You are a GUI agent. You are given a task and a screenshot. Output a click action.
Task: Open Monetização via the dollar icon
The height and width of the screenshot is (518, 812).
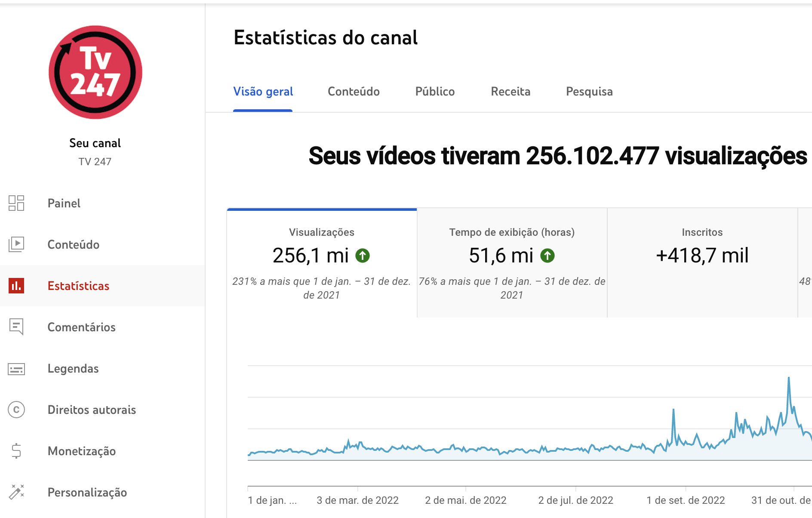pos(16,451)
